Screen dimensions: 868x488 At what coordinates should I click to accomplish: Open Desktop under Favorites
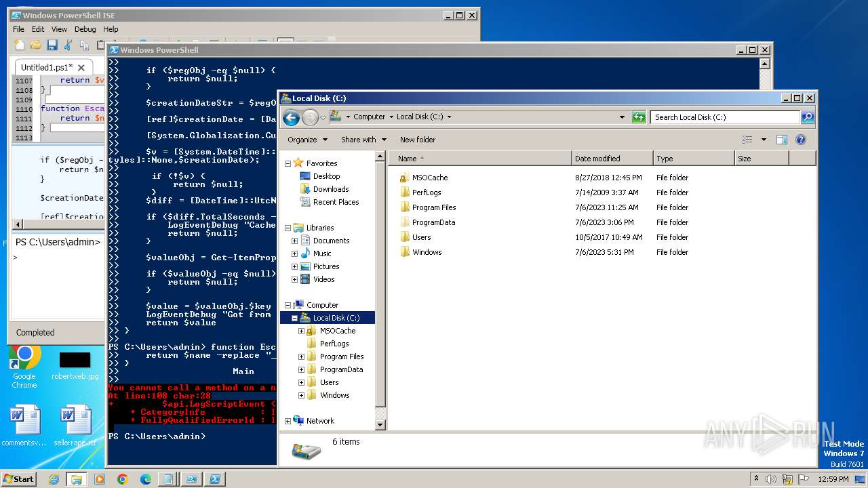(x=326, y=176)
